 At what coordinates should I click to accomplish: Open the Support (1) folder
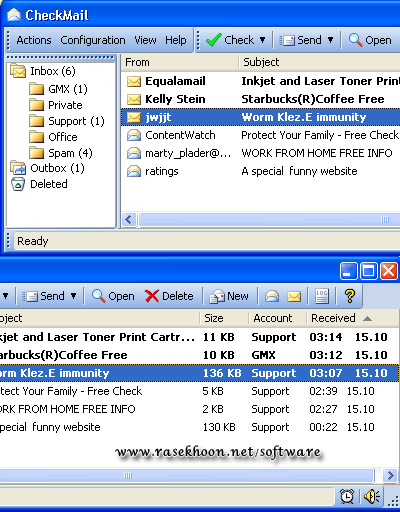[67, 121]
